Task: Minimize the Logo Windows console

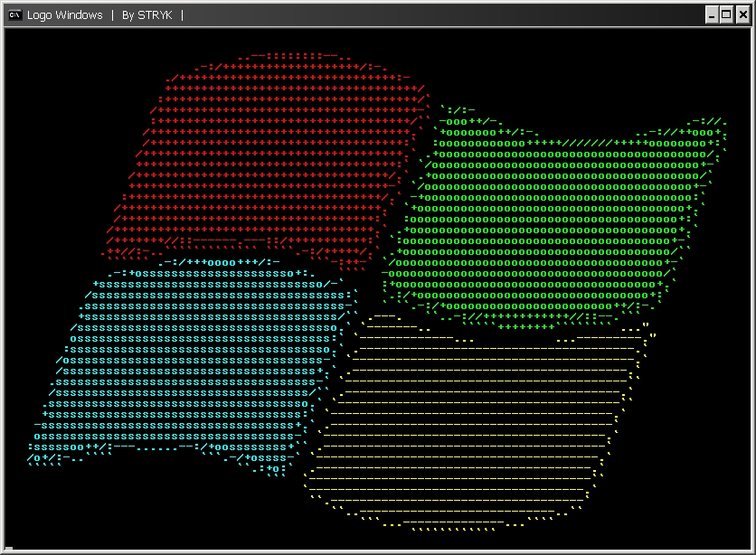Action: tap(712, 15)
